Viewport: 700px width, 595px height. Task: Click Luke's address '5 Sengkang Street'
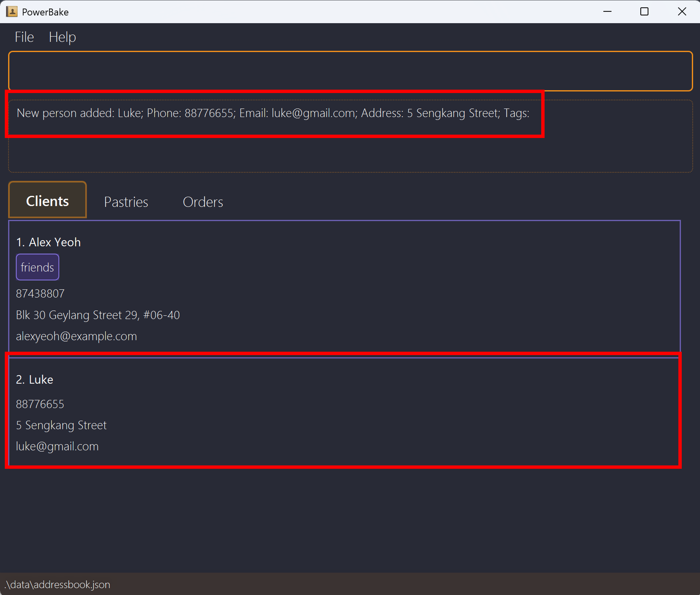pyautogui.click(x=61, y=425)
